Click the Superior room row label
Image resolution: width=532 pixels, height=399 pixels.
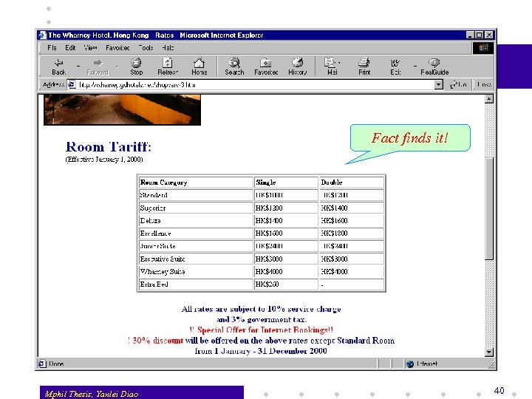(x=153, y=208)
